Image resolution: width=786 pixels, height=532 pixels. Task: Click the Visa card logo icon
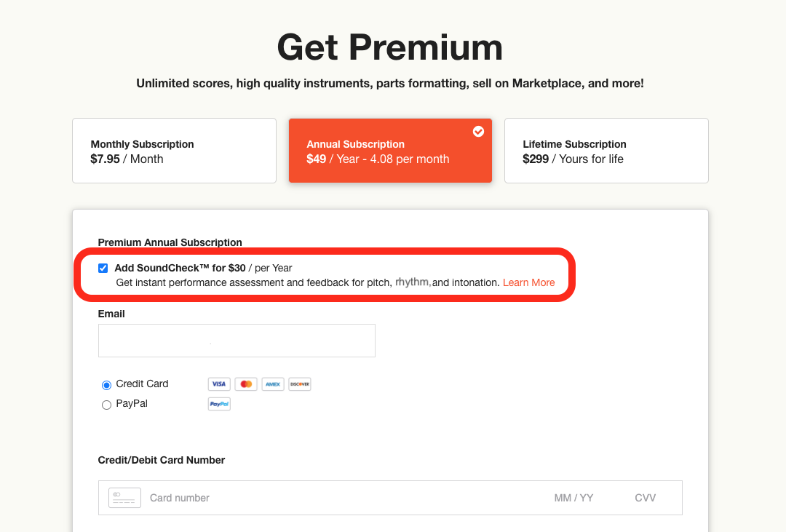pos(219,384)
